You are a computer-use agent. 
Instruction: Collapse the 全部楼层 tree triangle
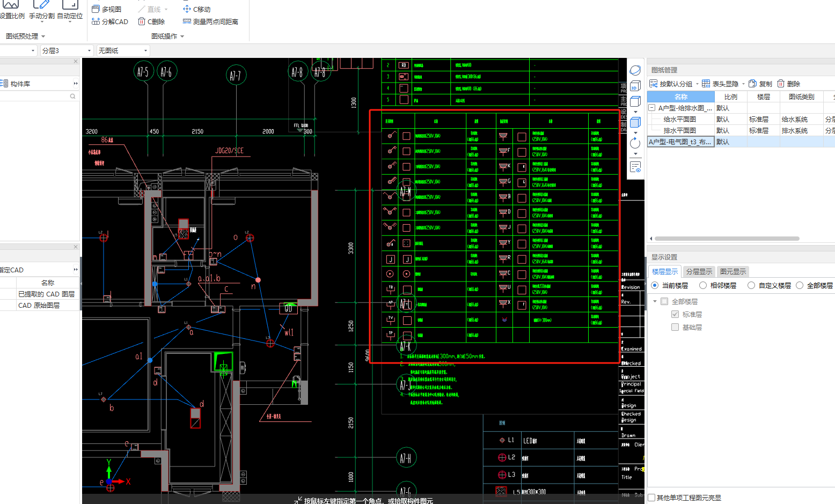click(655, 301)
